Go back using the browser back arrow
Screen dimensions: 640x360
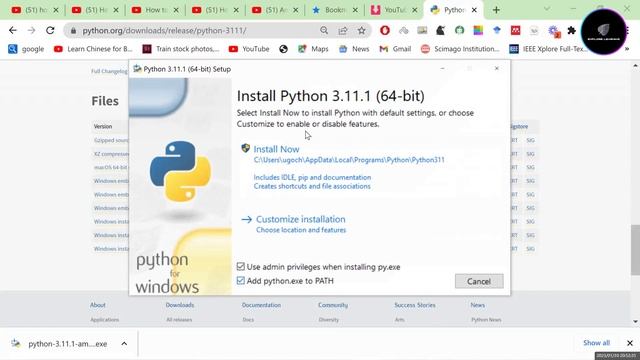coord(13,31)
